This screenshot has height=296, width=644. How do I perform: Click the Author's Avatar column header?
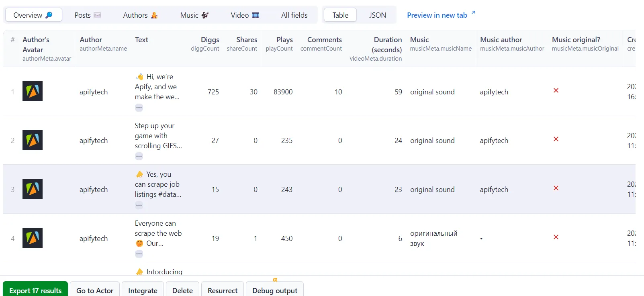click(x=47, y=49)
